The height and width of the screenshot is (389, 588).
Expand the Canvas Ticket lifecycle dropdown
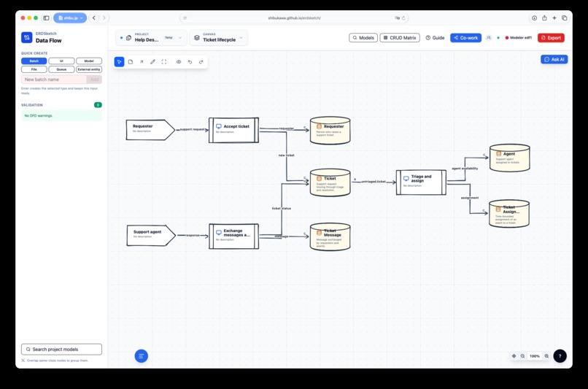219,37
